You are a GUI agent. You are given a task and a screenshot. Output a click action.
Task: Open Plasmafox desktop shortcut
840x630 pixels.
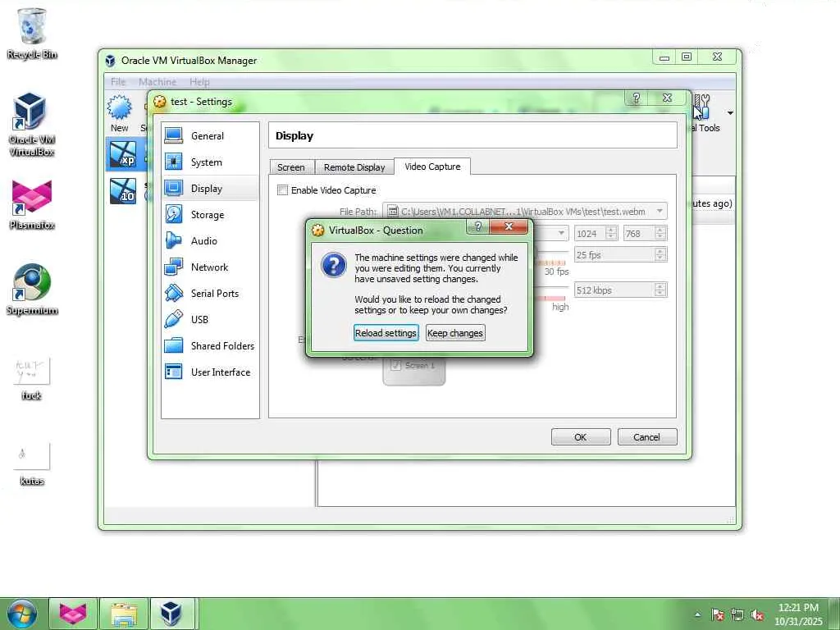pyautogui.click(x=32, y=204)
